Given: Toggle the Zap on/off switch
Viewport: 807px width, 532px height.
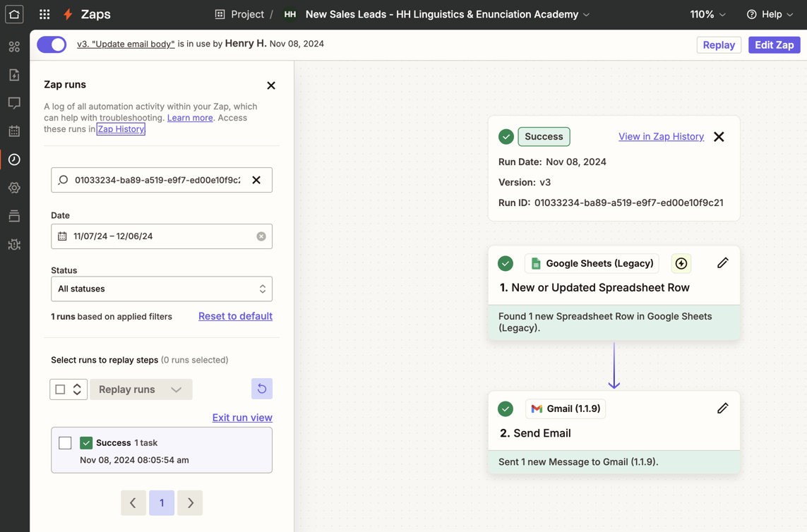Looking at the screenshot, I should 52,44.
